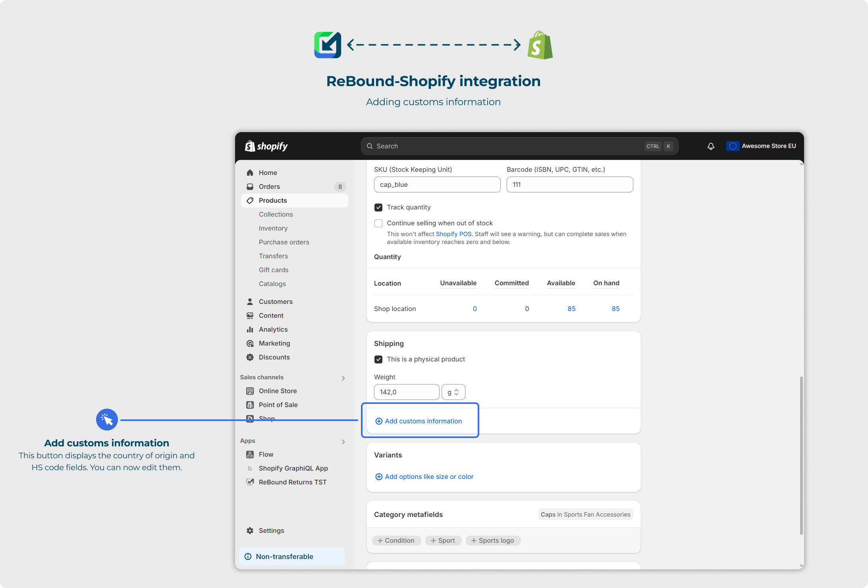The width and height of the screenshot is (868, 588).
Task: Click Caps in Sports Fan Accessories tag
Action: [x=585, y=515]
